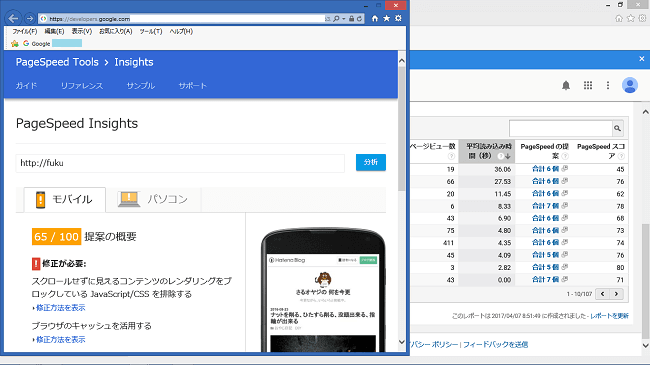Go to Home via house icon in front window
This screenshot has width=650, height=365.
(x=375, y=18)
